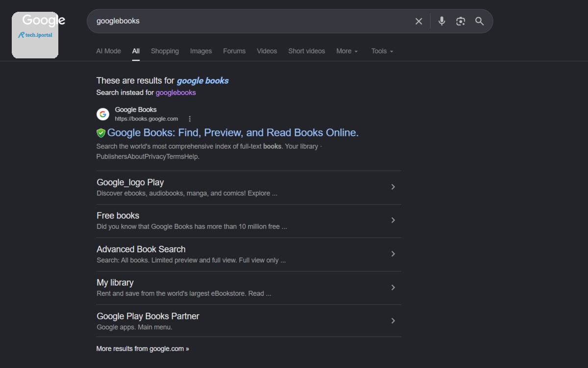Click 'PublishersAboutPrivacyTermsHelp.' text
Screen dimensions: 588x368
coord(148,157)
